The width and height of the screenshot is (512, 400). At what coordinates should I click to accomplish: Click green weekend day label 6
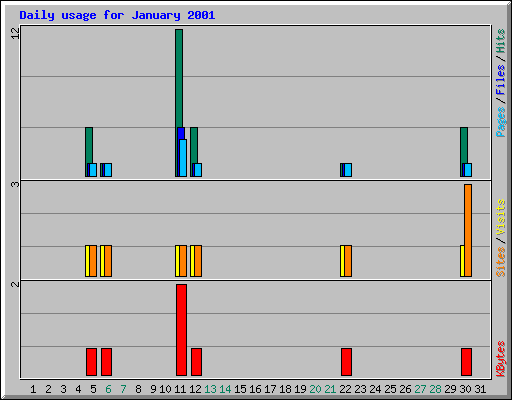pos(108,389)
